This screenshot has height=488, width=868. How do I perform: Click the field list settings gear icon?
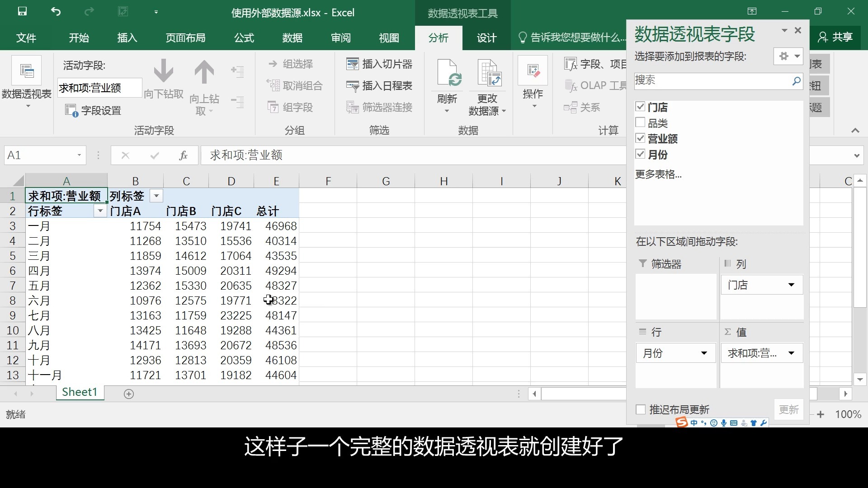click(784, 56)
